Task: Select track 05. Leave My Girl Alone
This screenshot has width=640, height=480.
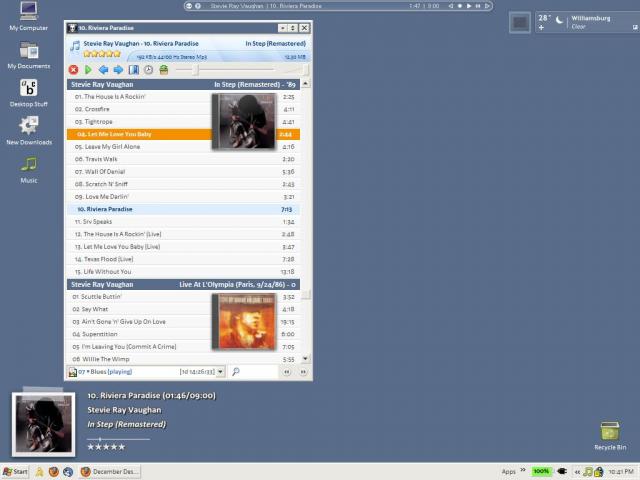Action: 183,147
